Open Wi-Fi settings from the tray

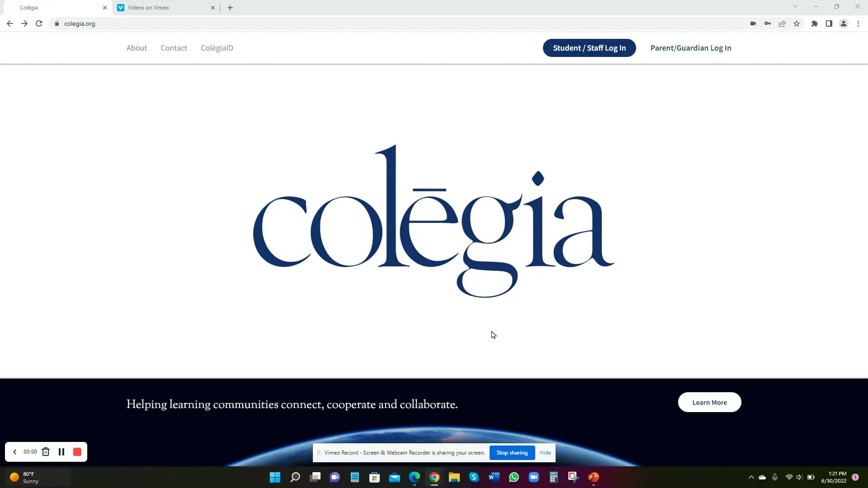click(x=788, y=477)
